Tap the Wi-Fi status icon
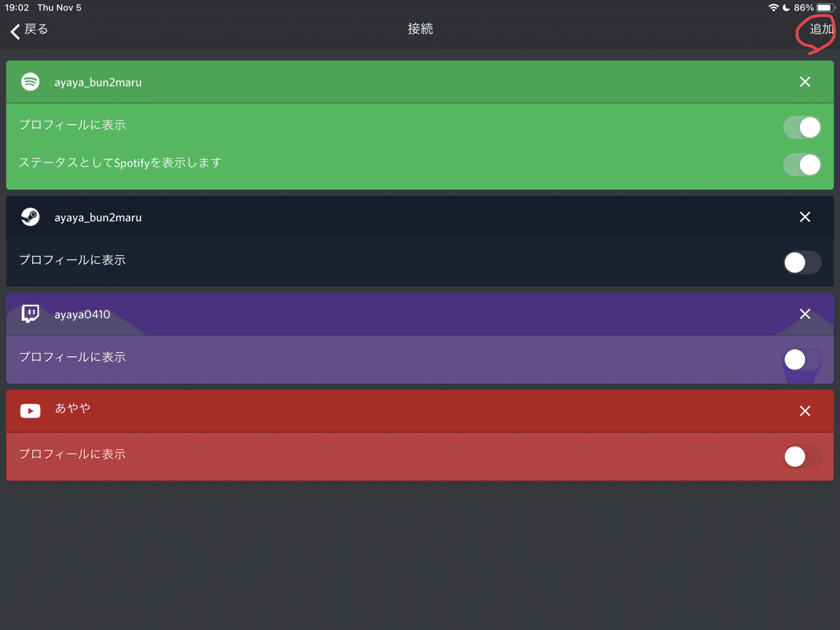Screen dimensions: 840x630 pyautogui.click(x=774, y=7)
